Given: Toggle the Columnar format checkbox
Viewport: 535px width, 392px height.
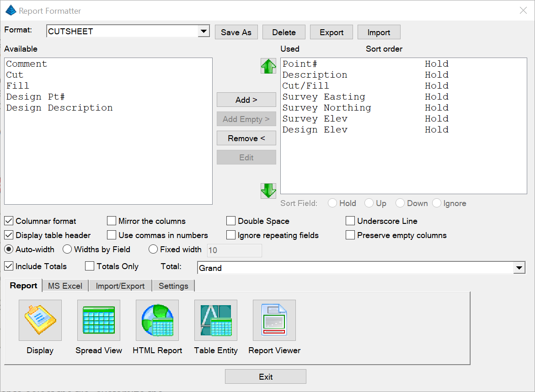Looking at the screenshot, I should pyautogui.click(x=9, y=221).
